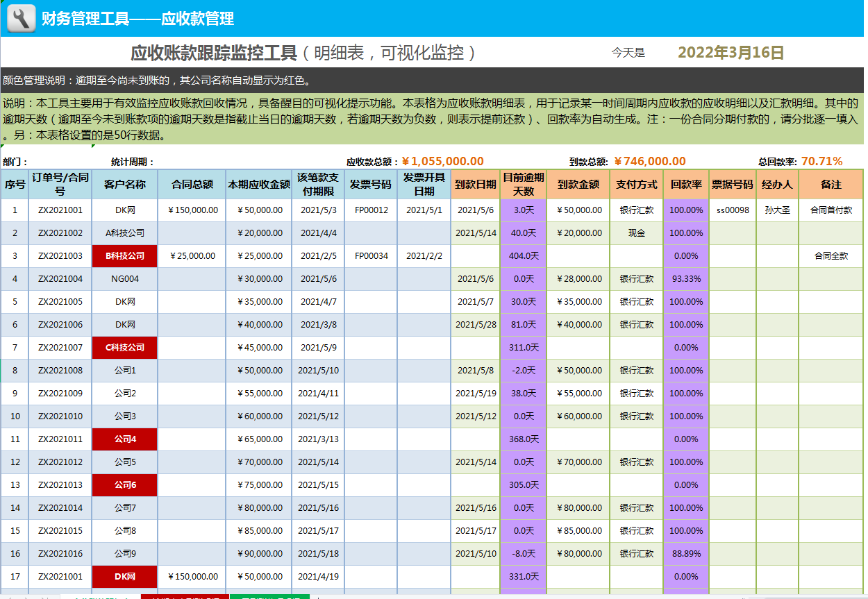Screen dimensions: 868x599
Task: Select the 93.33% collection rate cell
Action: [x=685, y=279]
